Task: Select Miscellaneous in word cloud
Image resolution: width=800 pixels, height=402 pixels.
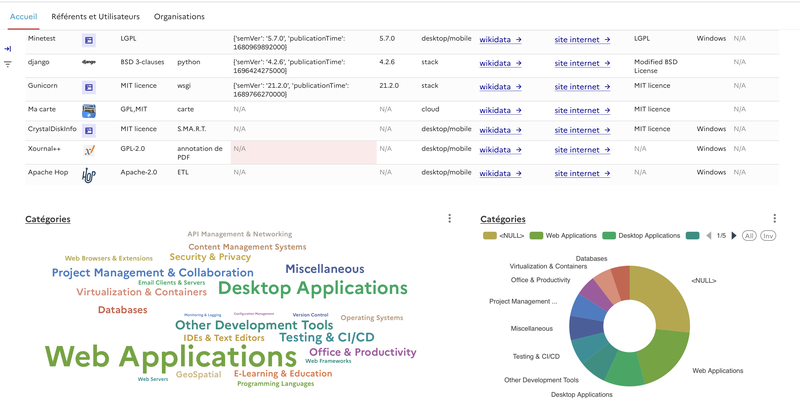Action: click(325, 269)
